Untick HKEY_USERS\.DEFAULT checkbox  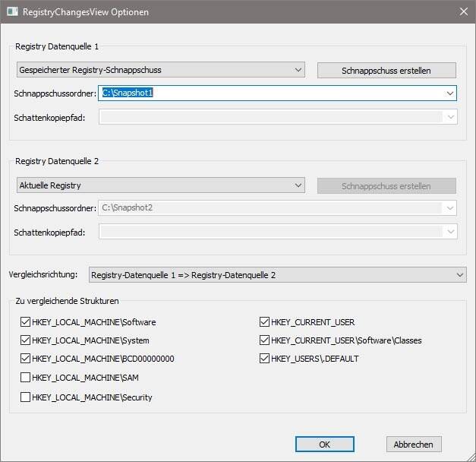264,359
